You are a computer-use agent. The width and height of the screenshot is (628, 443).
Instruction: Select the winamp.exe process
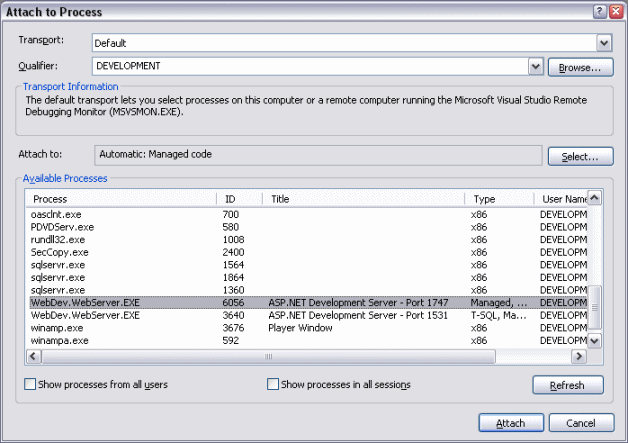(x=308, y=328)
